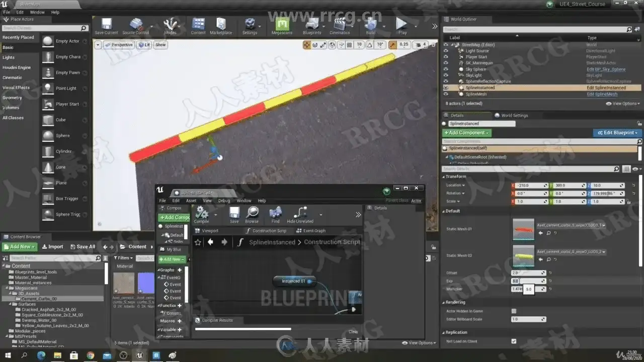Open the File menu in main editor
Viewport: 644px width, 362px height.
pyautogui.click(x=7, y=12)
